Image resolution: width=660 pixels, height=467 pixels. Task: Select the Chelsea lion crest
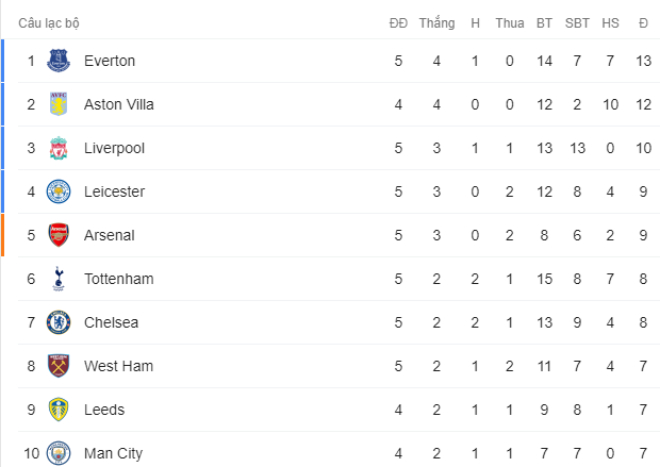coord(59,323)
